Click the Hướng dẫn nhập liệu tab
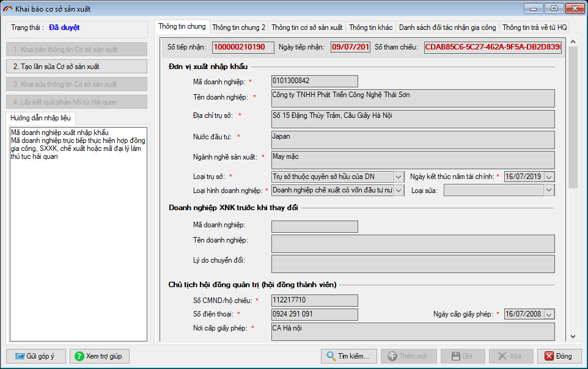588x369 pixels. tap(40, 118)
